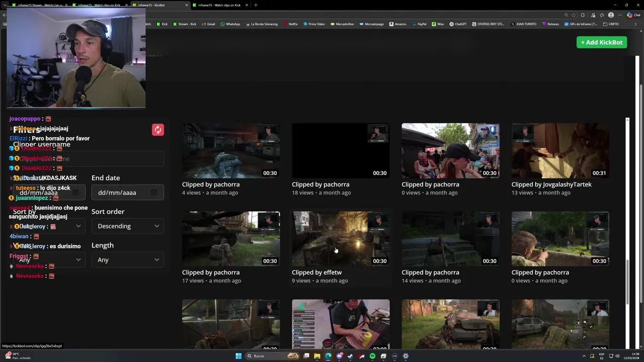Open the Sort order Descending dropdown
The image size is (644, 362).
[128, 226]
